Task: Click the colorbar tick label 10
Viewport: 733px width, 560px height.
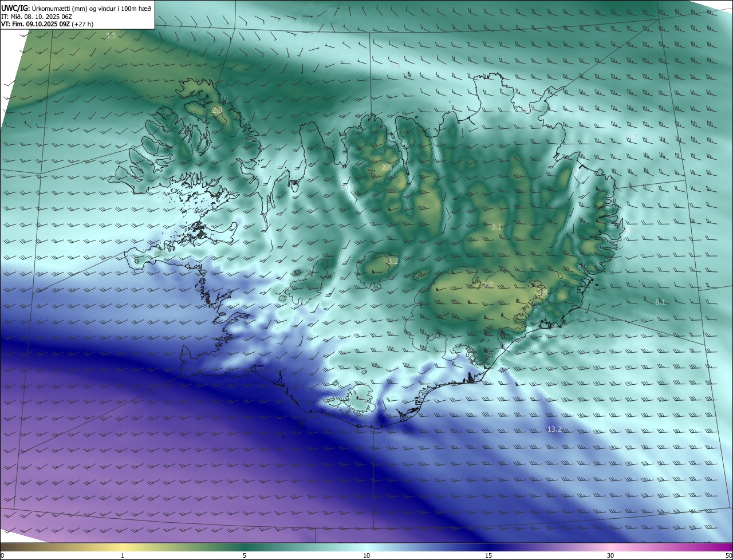Action: (x=366, y=555)
